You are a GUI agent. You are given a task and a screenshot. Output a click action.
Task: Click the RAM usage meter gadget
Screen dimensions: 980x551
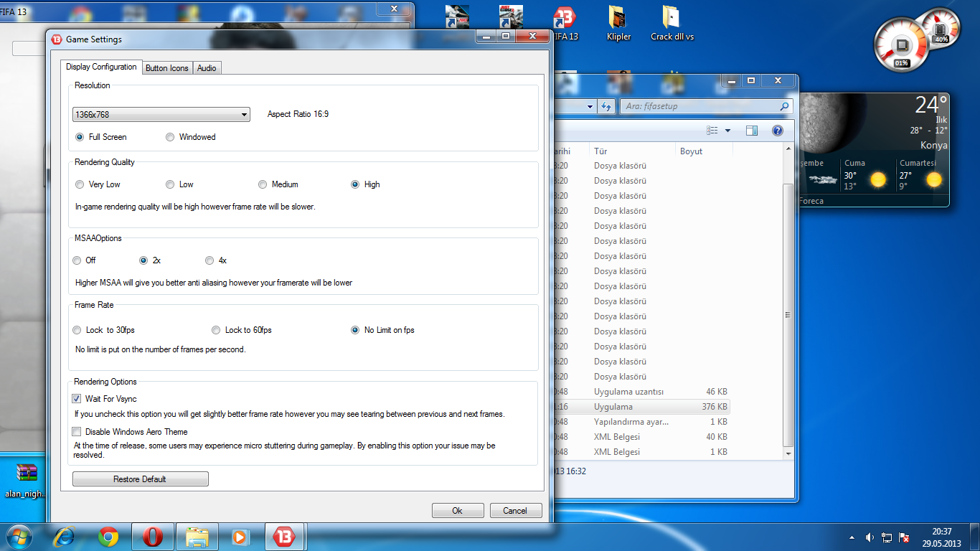pos(939,28)
